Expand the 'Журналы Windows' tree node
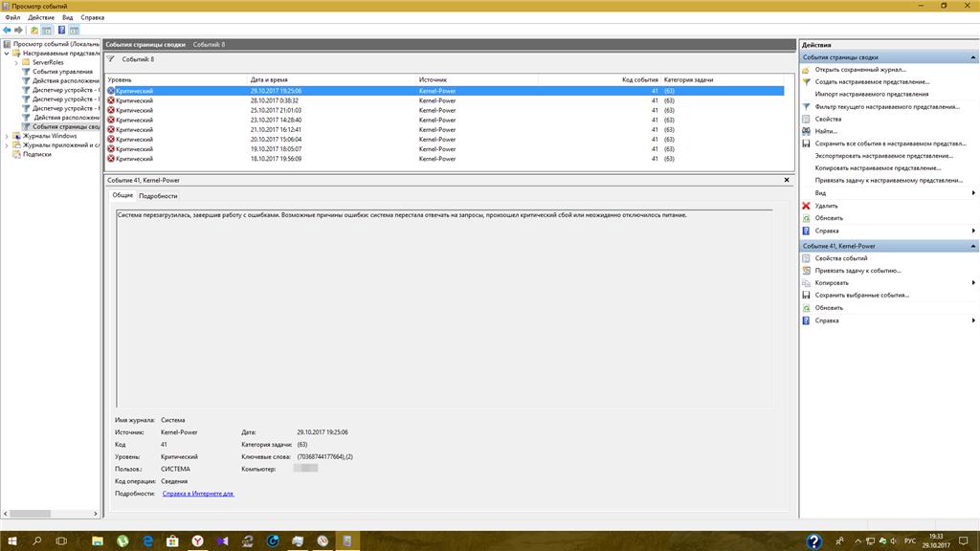Viewport: 980px width, 551px height. (x=7, y=136)
